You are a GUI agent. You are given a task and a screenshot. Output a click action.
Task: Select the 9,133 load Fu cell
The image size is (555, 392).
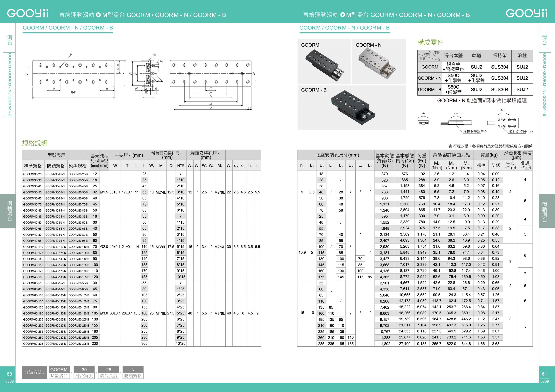pyautogui.click(x=422, y=344)
